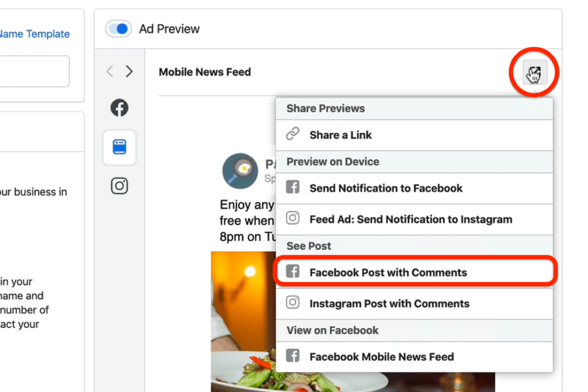Click the Preview on Device section header
The width and height of the screenshot is (588, 392).
[414, 162]
